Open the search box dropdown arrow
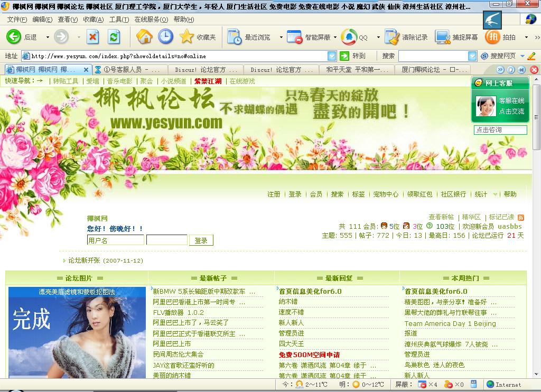541x392 pixels. (472, 56)
